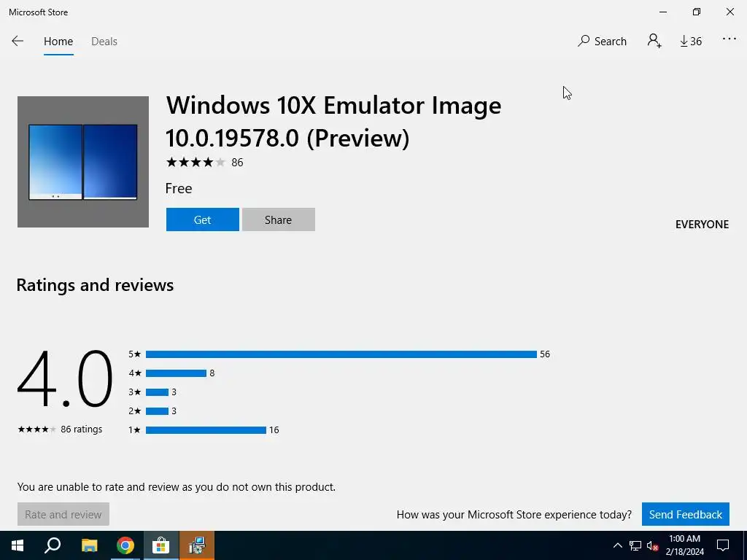The width and height of the screenshot is (747, 560).
Task: Switch to the Deals tab
Action: tap(104, 42)
